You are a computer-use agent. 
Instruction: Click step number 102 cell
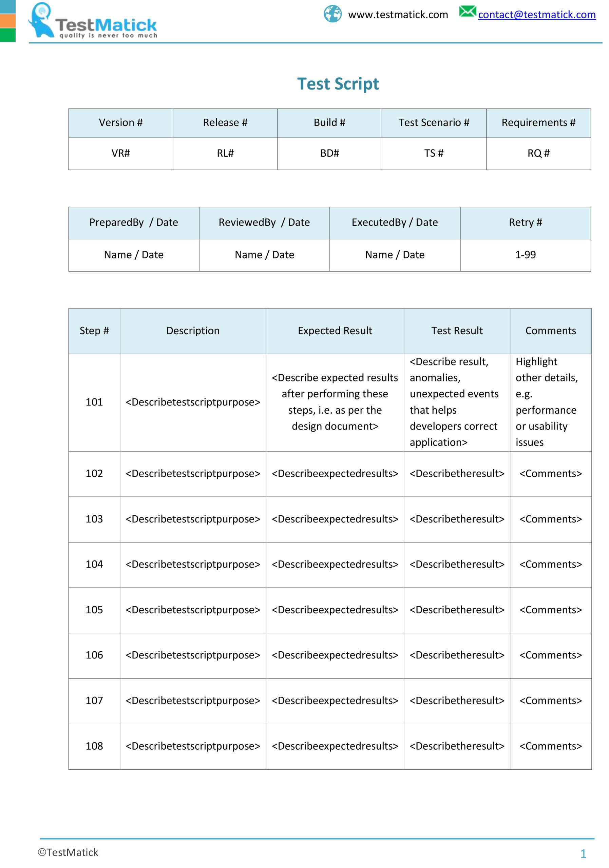coord(94,474)
